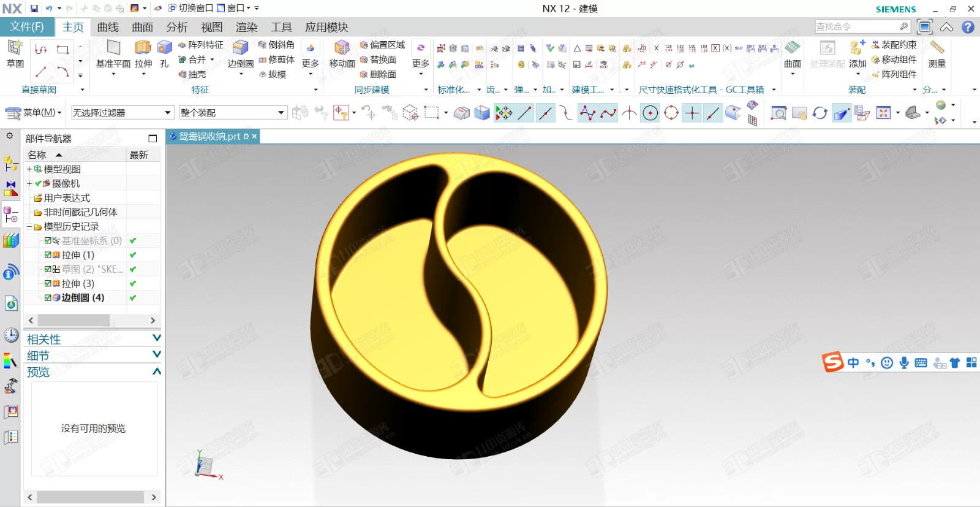Image resolution: width=980 pixels, height=507 pixels.
Task: Toggle checkbox for 拉伸 (3)
Action: (x=48, y=284)
